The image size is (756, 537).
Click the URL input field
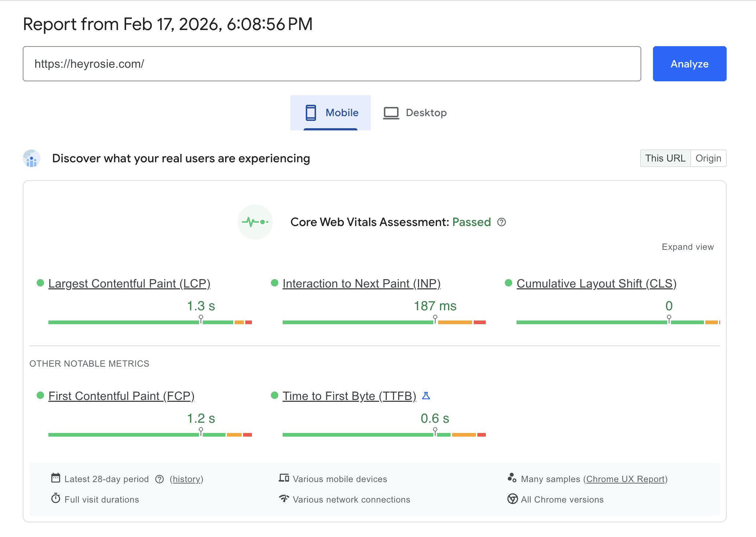331,64
